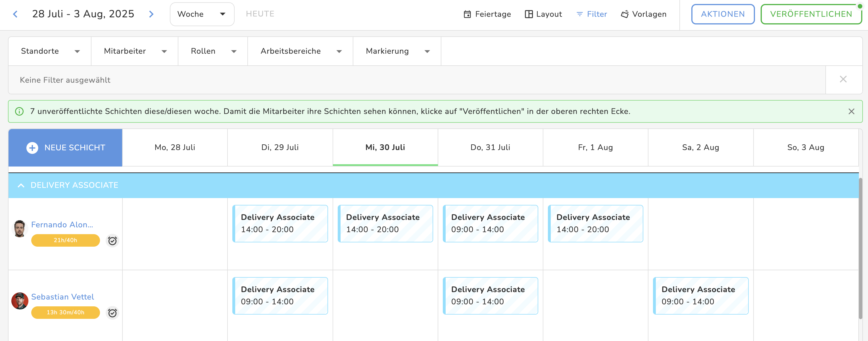This screenshot has height=341, width=868.
Task: Click the alarm clock icon for Sebastian
Action: click(x=112, y=313)
